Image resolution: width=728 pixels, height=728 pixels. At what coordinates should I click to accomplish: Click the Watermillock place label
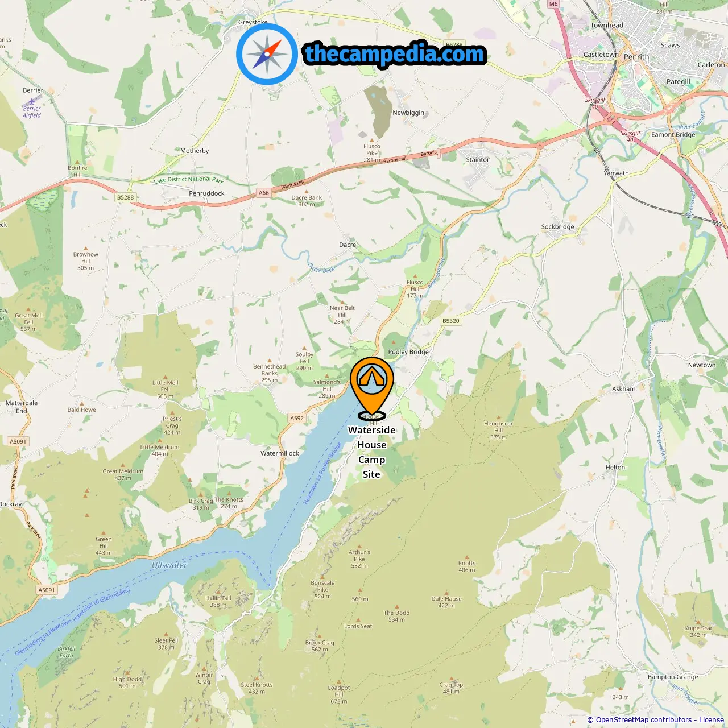pyautogui.click(x=280, y=453)
